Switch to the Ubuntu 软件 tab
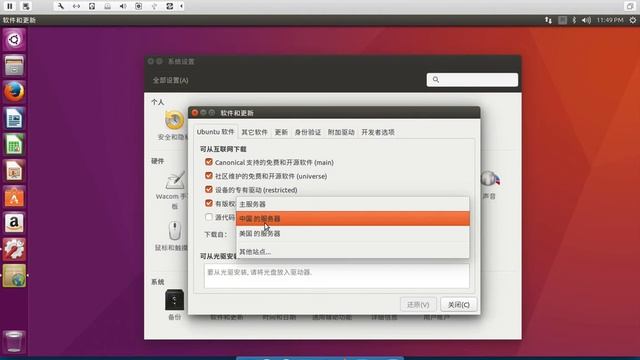This screenshot has width=640, height=360. (216, 132)
